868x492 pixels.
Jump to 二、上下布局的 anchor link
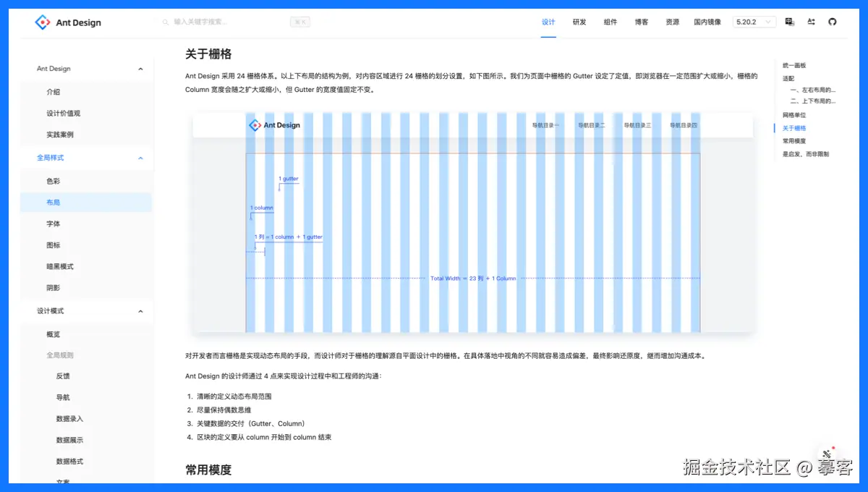pyautogui.click(x=813, y=102)
